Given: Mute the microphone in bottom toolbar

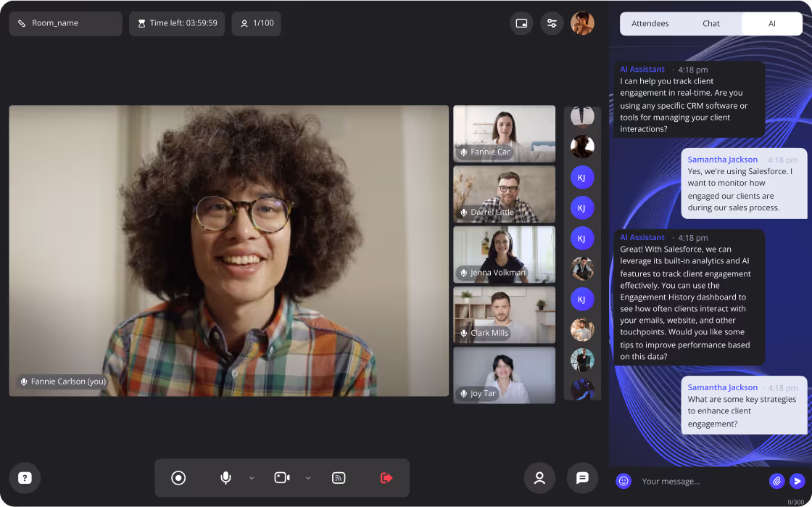Looking at the screenshot, I should 225,477.
